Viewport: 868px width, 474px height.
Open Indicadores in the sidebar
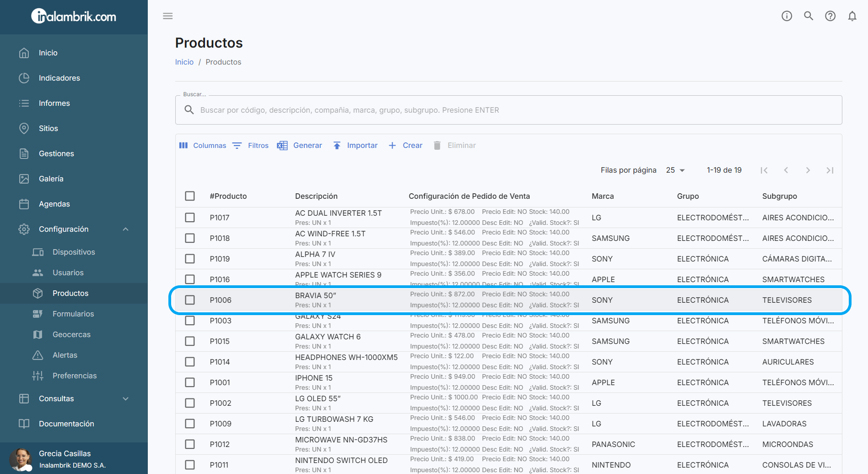[59, 78]
